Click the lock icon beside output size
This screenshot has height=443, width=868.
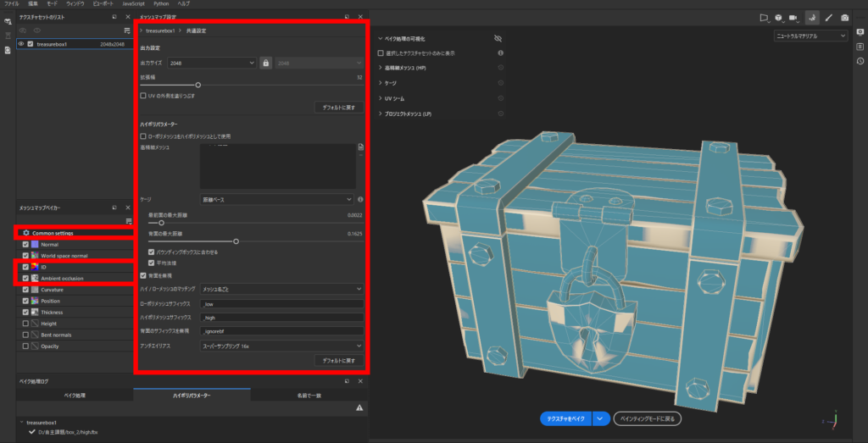point(265,63)
